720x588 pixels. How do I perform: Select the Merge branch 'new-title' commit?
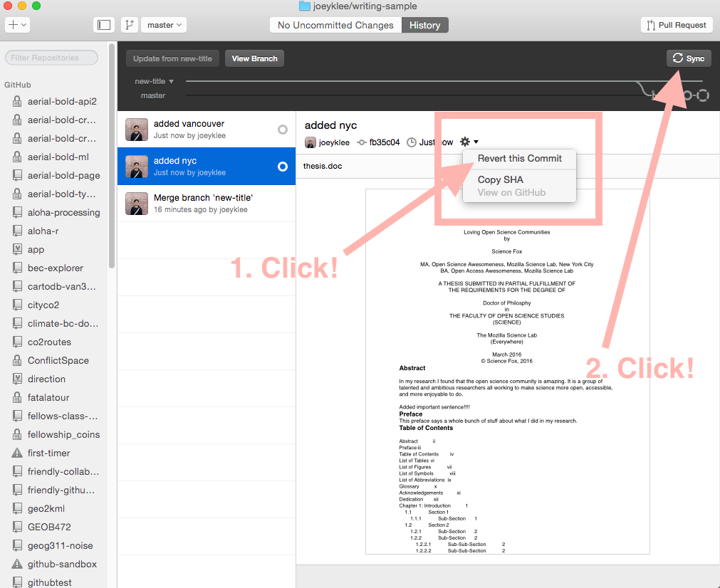pyautogui.click(x=207, y=204)
